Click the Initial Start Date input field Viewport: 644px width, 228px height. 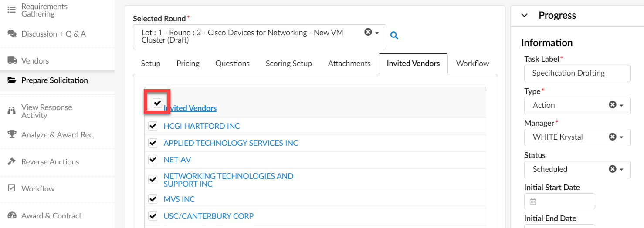click(x=559, y=201)
